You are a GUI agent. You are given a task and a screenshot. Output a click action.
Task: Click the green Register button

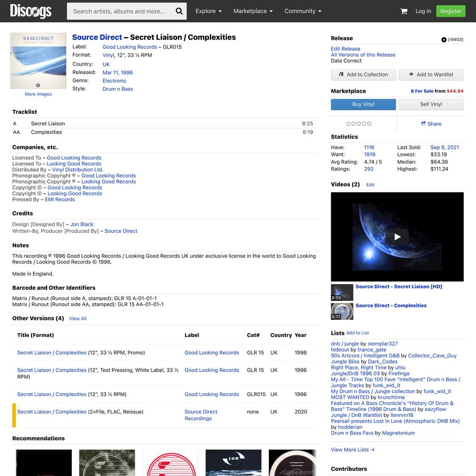(x=450, y=11)
